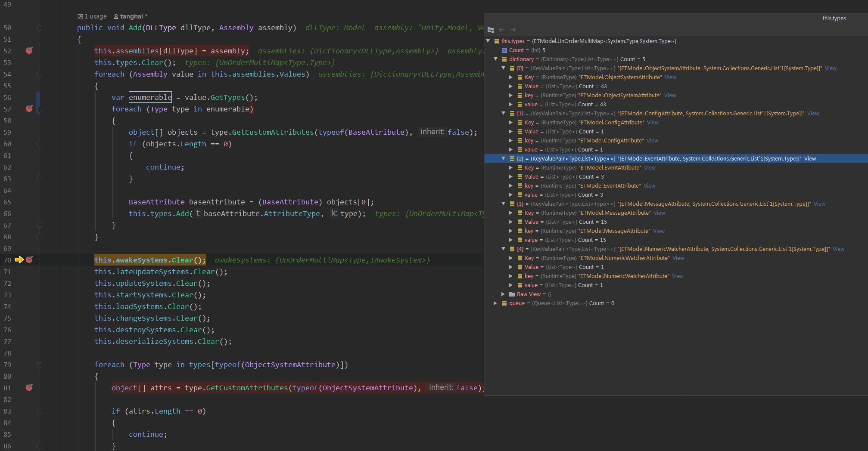Screen dimensions: 868x451
Task: Collapse the foreach block at line 54
Action: (40, 74)
